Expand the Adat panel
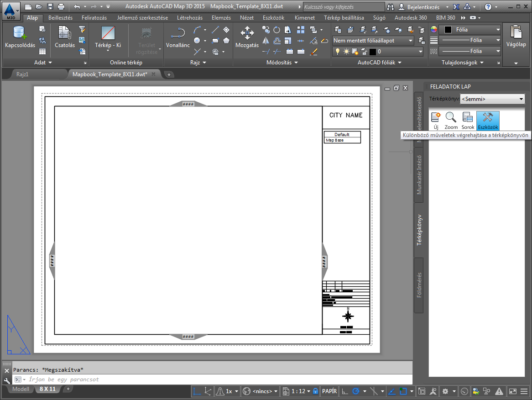532x400 pixels. [43, 63]
